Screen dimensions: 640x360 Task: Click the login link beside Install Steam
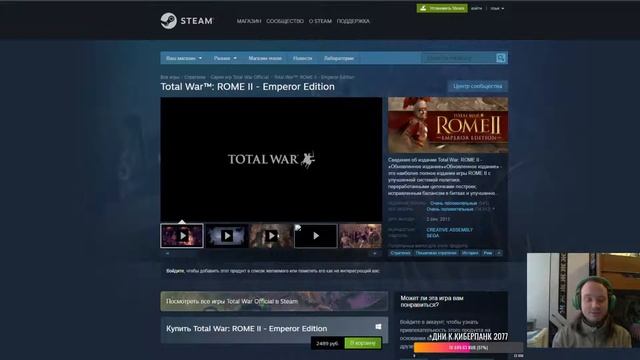(476, 8)
